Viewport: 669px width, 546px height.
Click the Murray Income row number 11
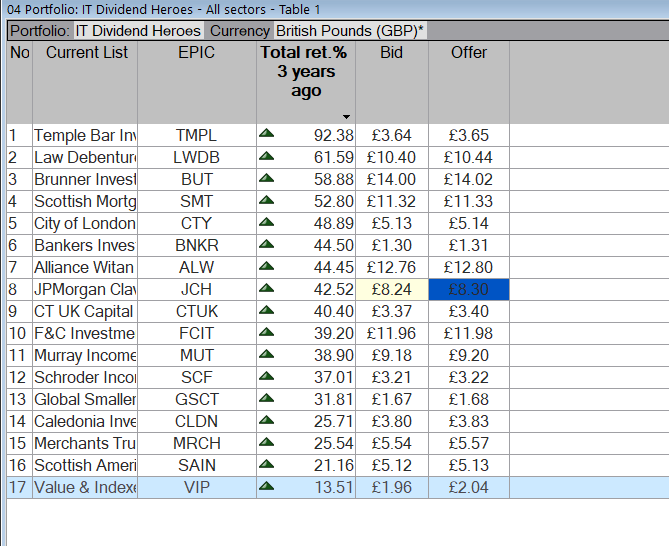click(x=18, y=355)
